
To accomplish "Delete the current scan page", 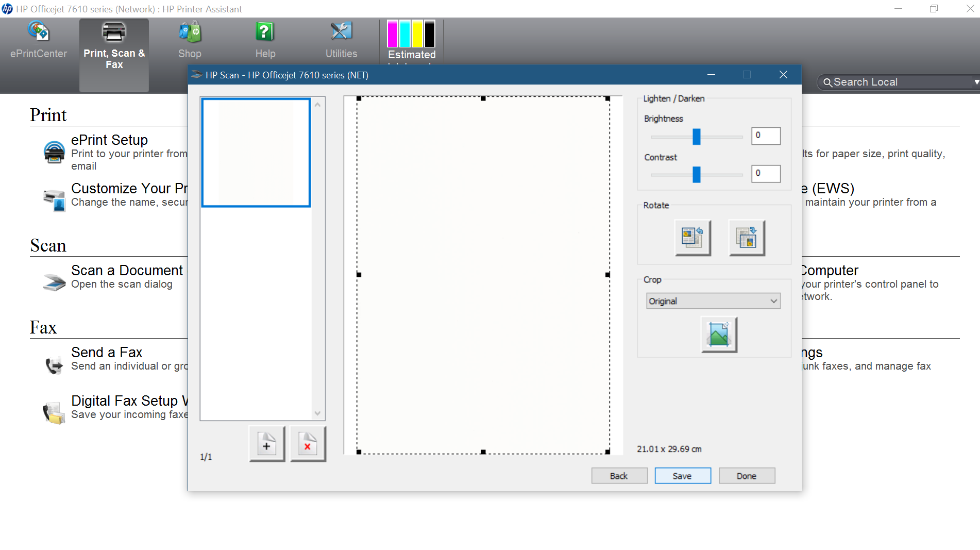I will [x=307, y=444].
